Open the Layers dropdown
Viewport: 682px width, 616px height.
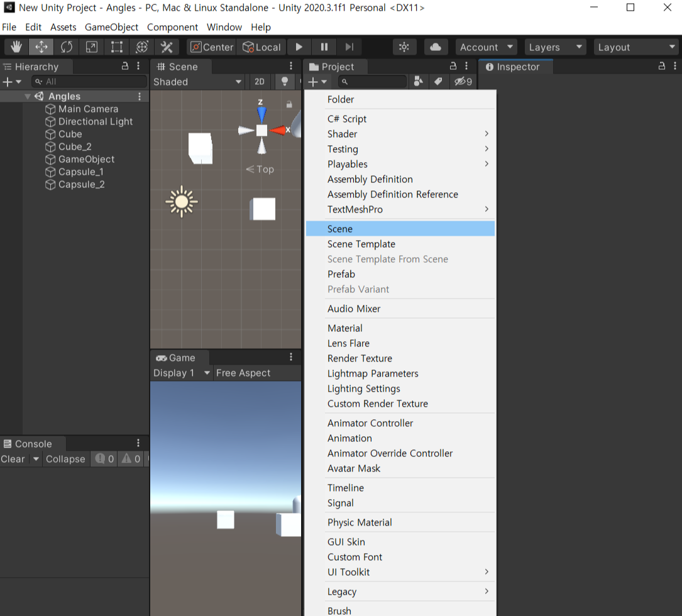556,47
